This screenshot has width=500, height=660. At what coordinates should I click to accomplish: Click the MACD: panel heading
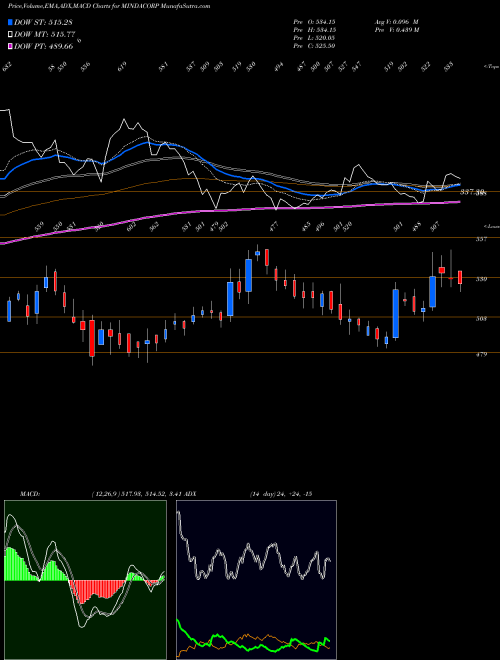click(x=29, y=494)
